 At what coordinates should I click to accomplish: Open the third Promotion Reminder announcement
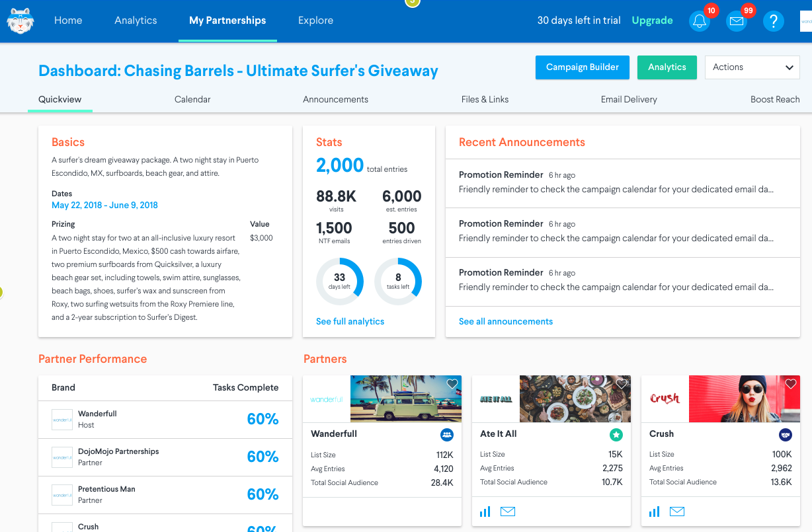(622, 282)
